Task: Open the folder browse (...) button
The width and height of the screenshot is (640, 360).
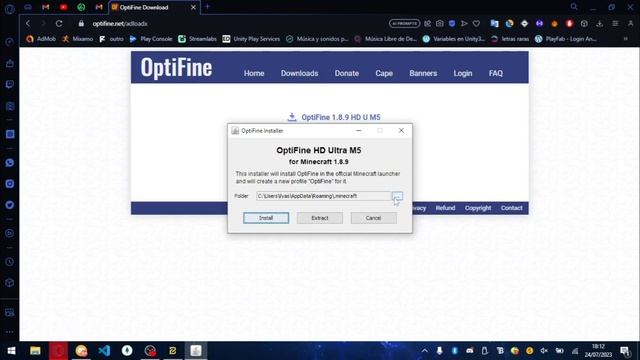Action: (x=397, y=196)
